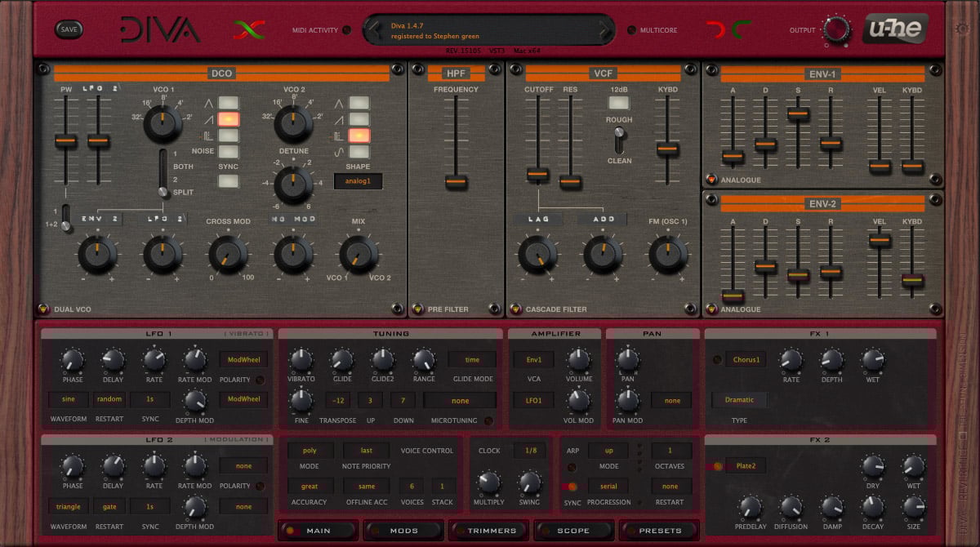Click the PW slider handle
980x547 pixels.
(x=65, y=142)
